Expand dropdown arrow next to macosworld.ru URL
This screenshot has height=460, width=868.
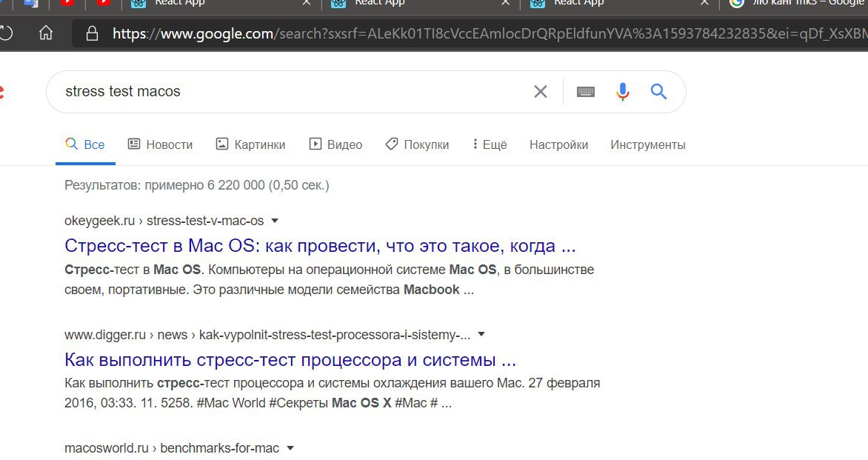(x=290, y=448)
